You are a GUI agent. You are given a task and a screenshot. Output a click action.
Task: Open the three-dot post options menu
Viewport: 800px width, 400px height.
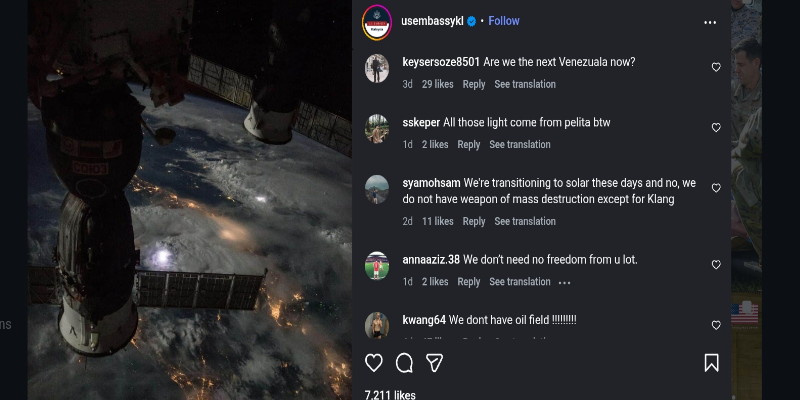click(710, 22)
